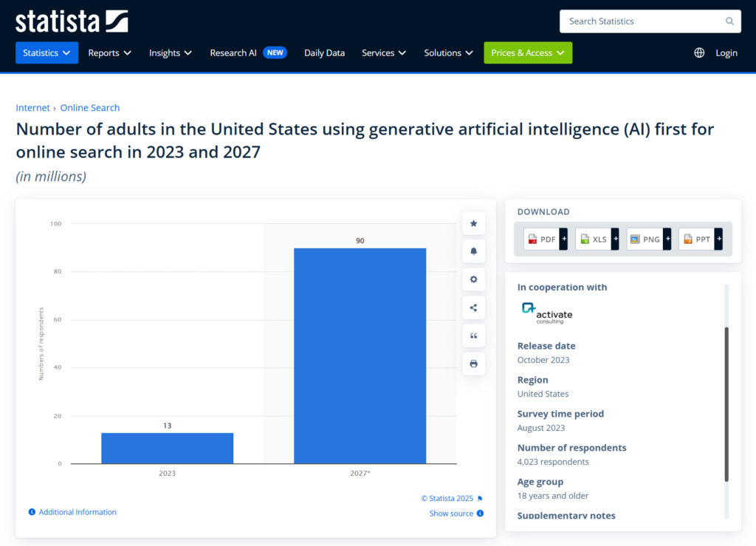Download the chart as PPT

(x=700, y=239)
